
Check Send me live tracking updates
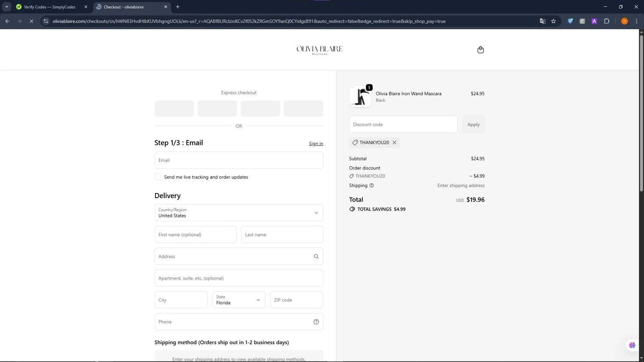click(x=158, y=177)
